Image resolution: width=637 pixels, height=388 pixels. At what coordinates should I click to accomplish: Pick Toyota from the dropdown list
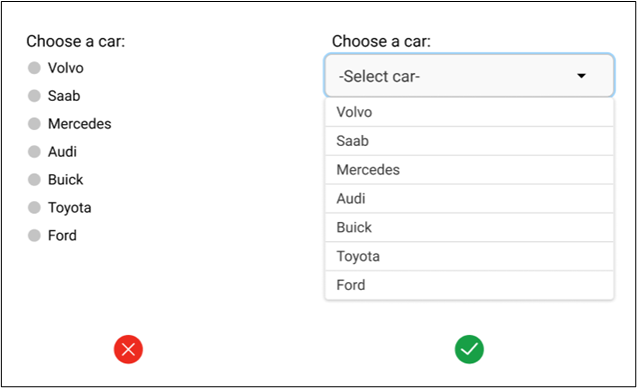pos(469,256)
